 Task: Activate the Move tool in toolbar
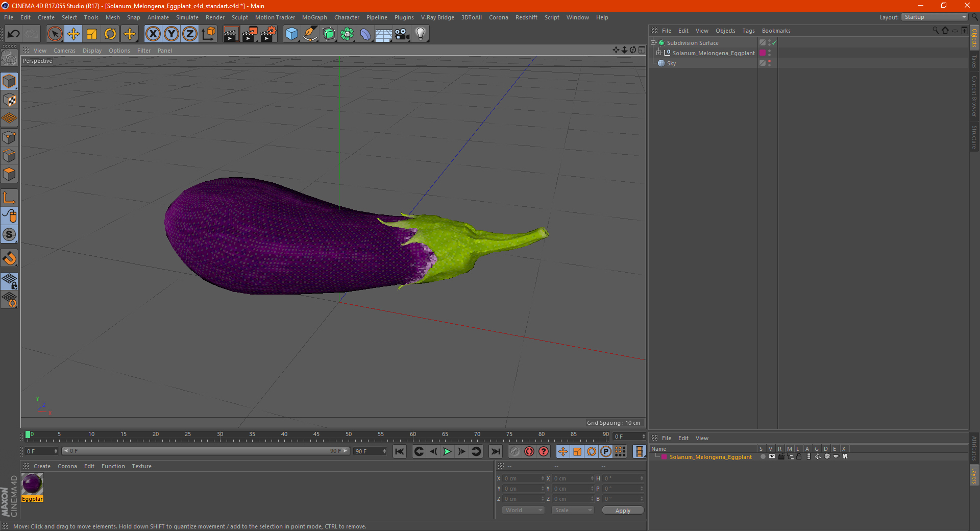tap(73, 34)
